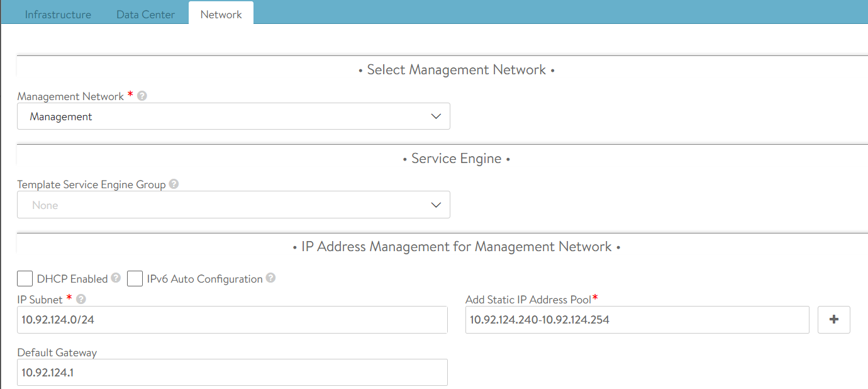The width and height of the screenshot is (868, 389).
Task: Select the Network tab
Action: pos(221,14)
